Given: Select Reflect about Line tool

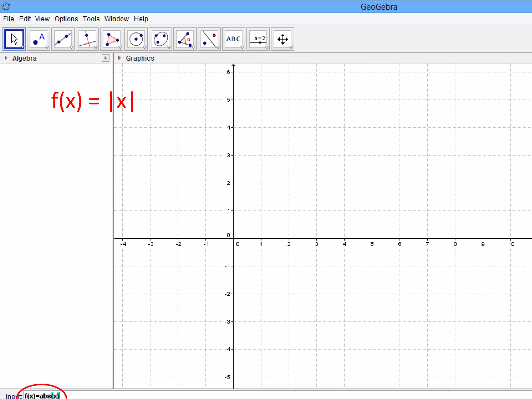Looking at the screenshot, I should pos(209,39).
